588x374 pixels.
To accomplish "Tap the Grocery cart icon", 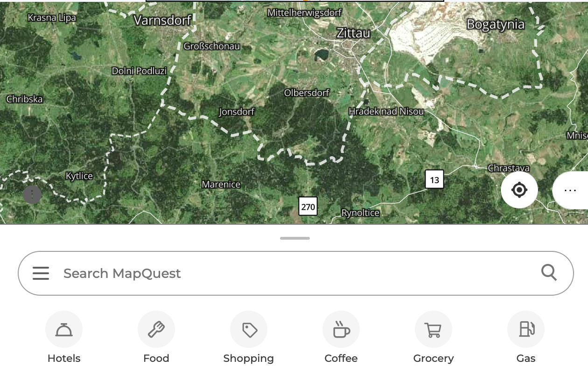I will (x=434, y=330).
